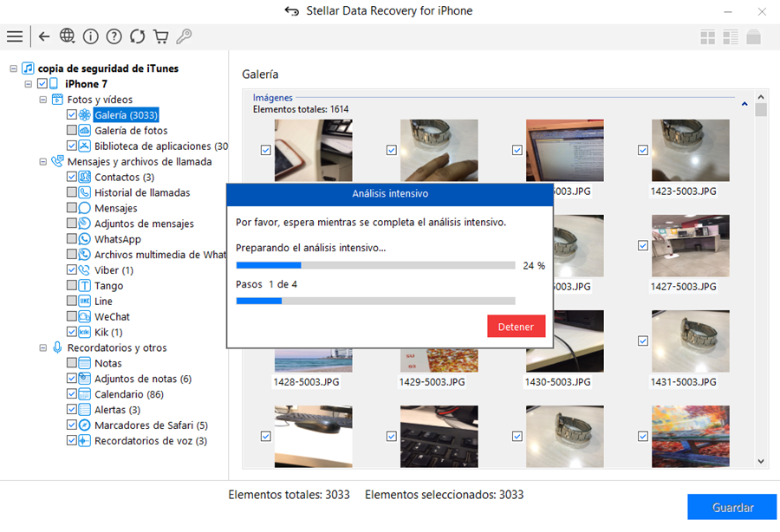Click the back arrow icon
780x532 pixels.
coord(44,36)
